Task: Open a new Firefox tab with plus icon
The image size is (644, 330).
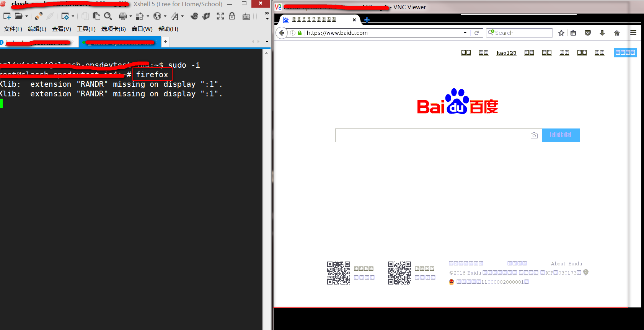Action: (367, 20)
